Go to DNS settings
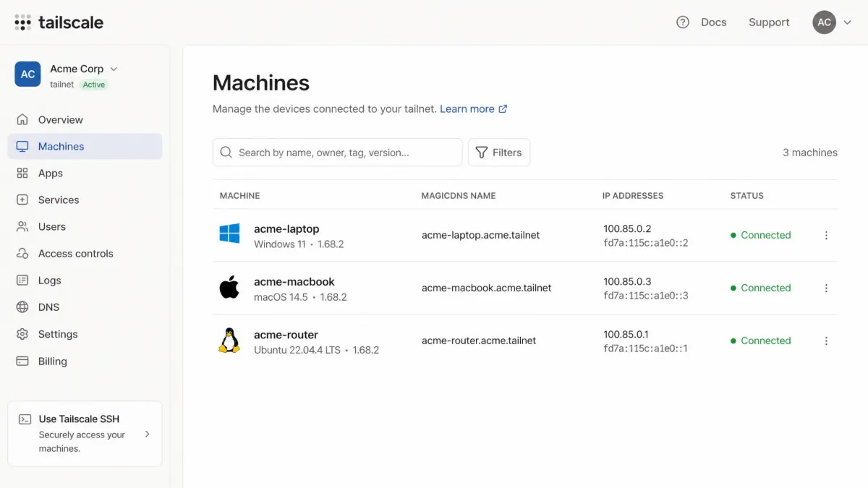 pyautogui.click(x=85, y=307)
